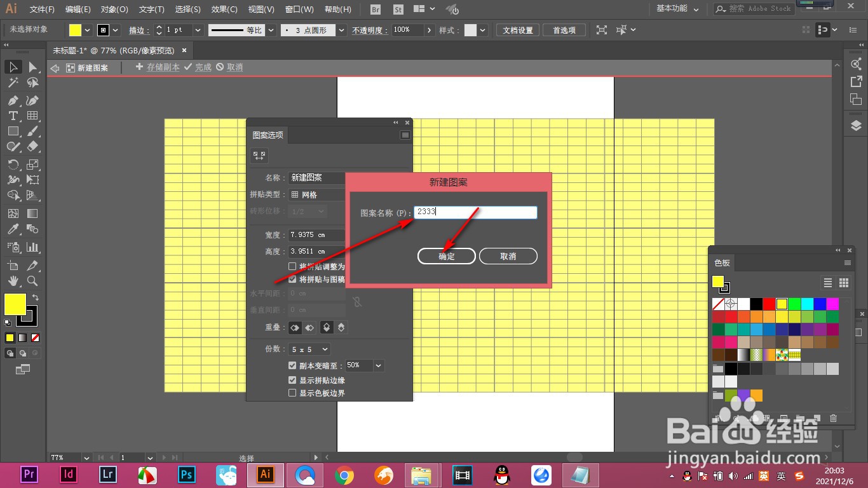Click the Pattern Tile Tool icon in 图案选项
The width and height of the screenshot is (868, 488).
coord(259,155)
